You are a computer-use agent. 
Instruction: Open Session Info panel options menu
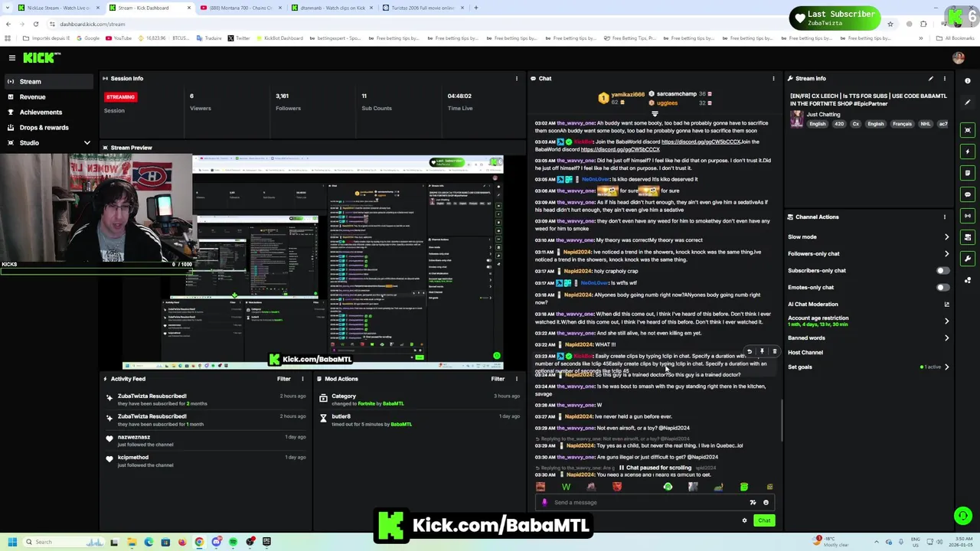click(516, 78)
